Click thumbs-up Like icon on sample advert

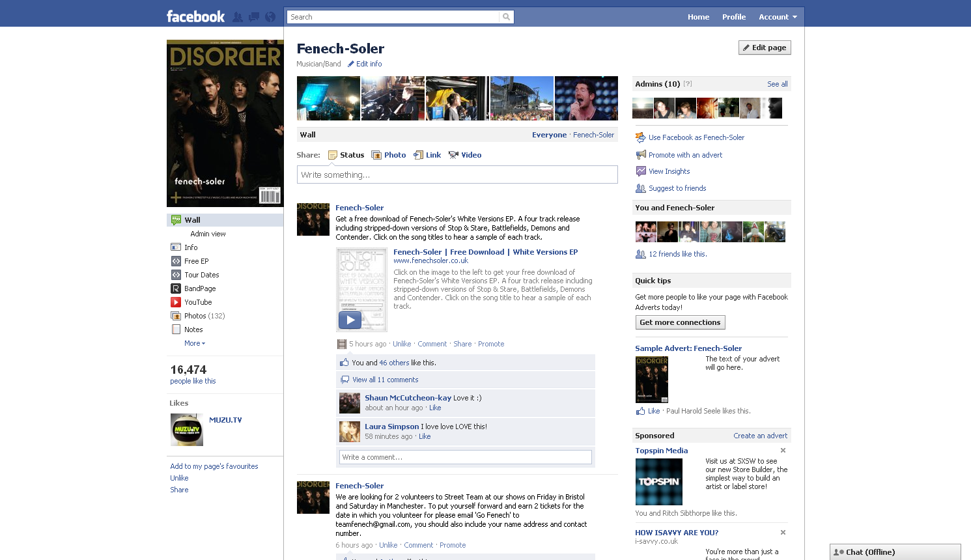pyautogui.click(x=640, y=411)
